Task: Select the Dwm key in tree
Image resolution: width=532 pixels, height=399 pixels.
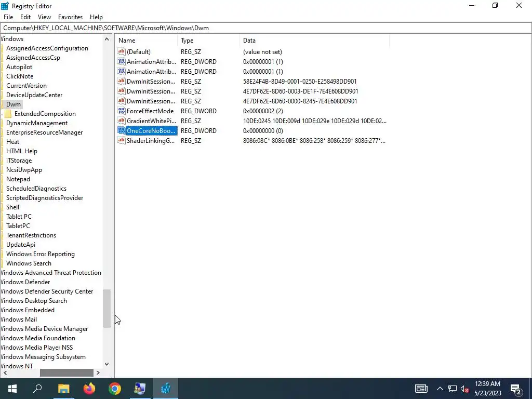Action: (14, 104)
